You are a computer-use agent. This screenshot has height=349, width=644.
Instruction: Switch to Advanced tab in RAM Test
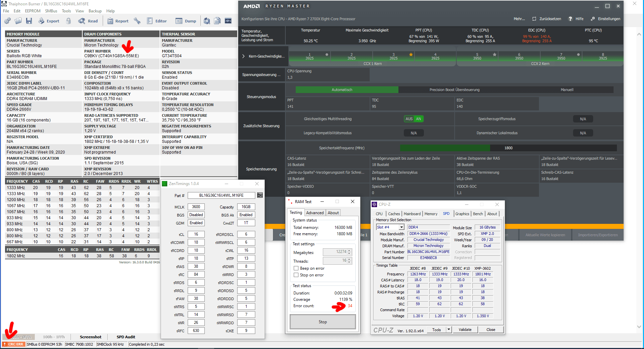pos(315,213)
